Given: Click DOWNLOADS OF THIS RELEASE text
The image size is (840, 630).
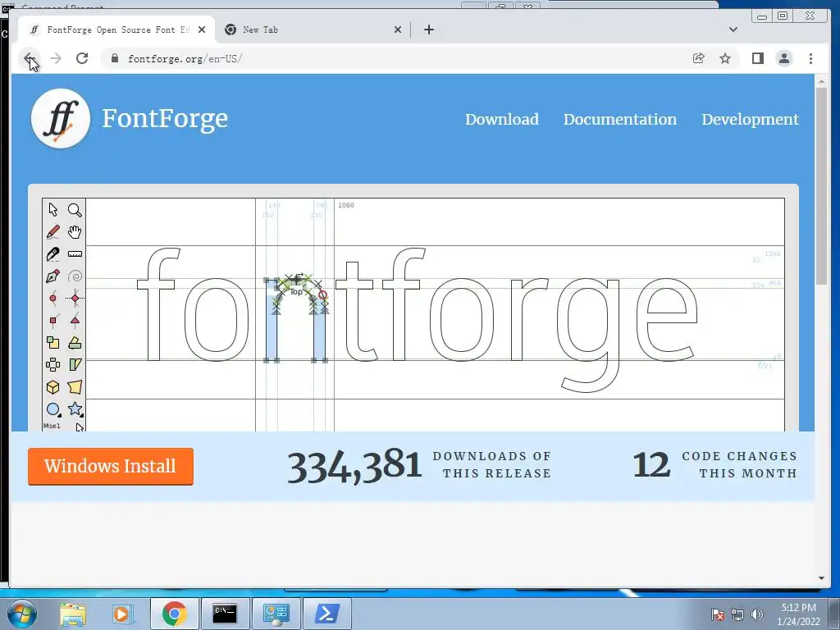Looking at the screenshot, I should click(x=492, y=464).
